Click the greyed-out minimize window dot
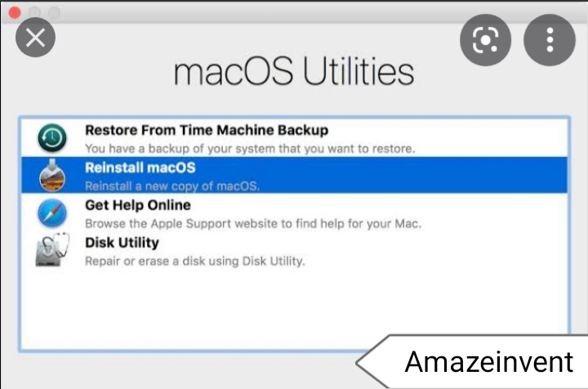588x389 pixels. click(35, 13)
